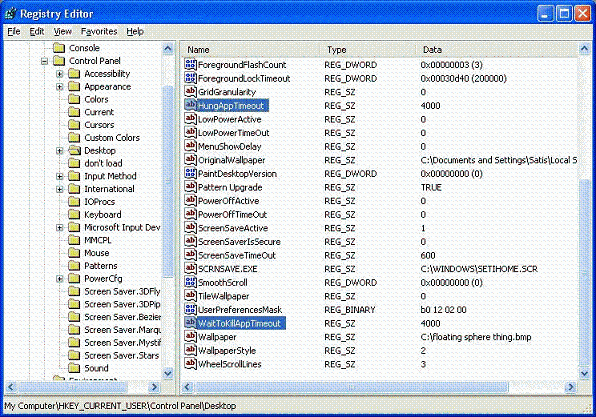This screenshot has width=596, height=417.
Task: Select the 'don't load' tree key
Action: click(103, 163)
